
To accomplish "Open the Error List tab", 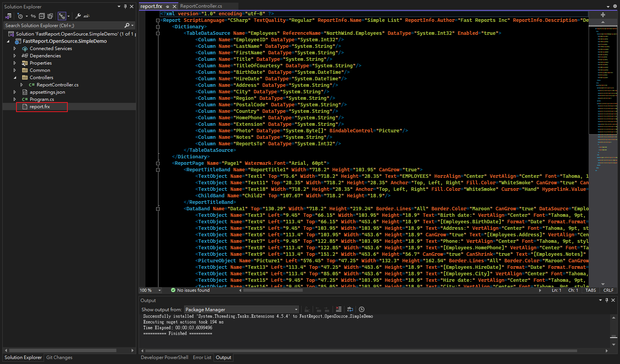I will [x=202, y=357].
